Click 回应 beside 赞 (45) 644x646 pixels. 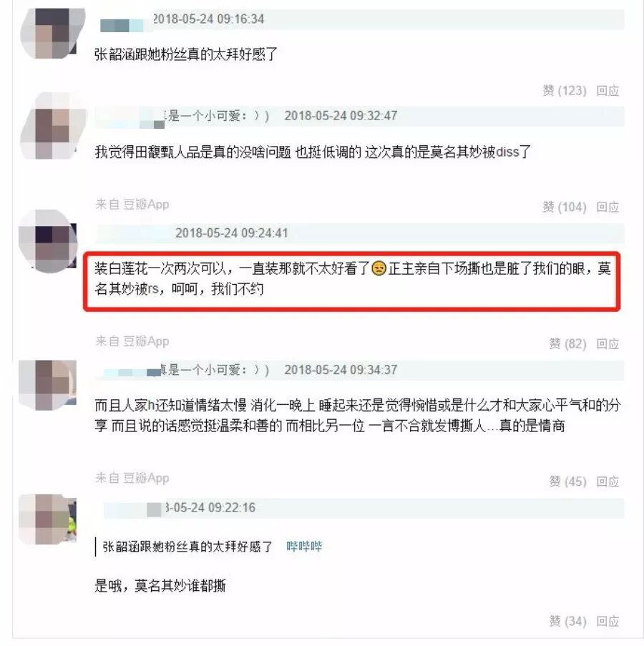608,481
